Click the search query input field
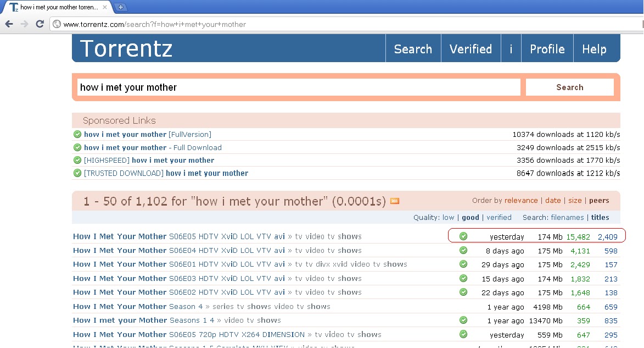This screenshot has height=348, width=644. coord(299,87)
